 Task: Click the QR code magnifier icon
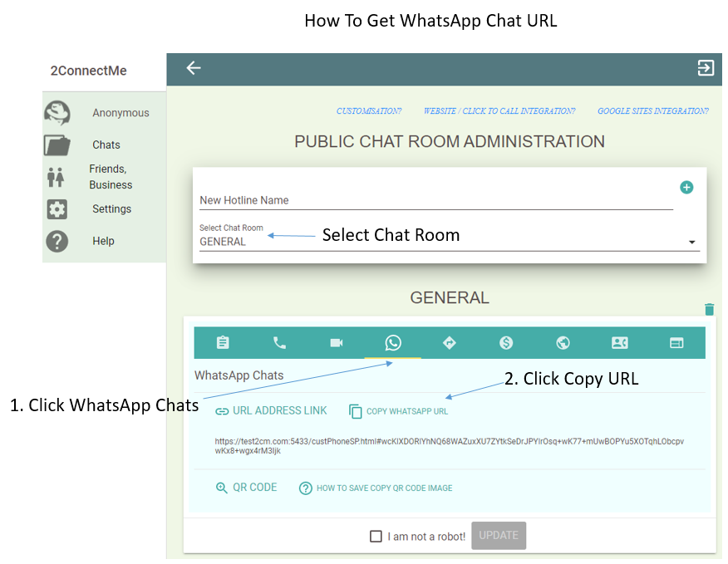click(x=221, y=488)
